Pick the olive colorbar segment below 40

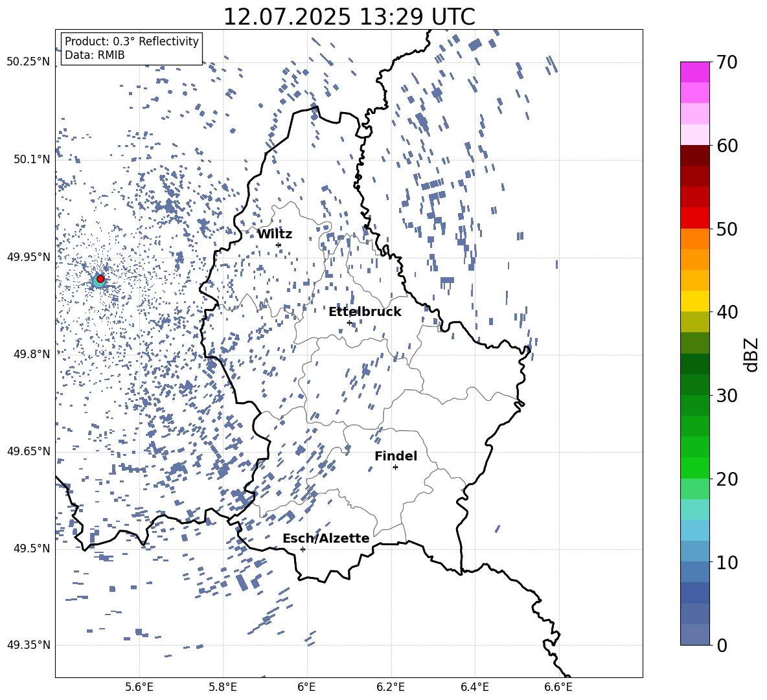tap(694, 322)
